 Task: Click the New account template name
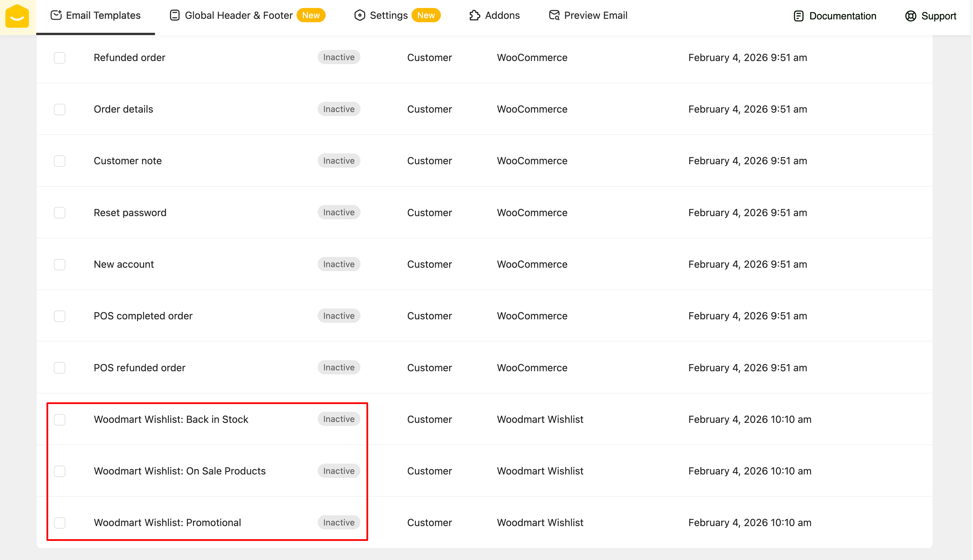pyautogui.click(x=123, y=264)
